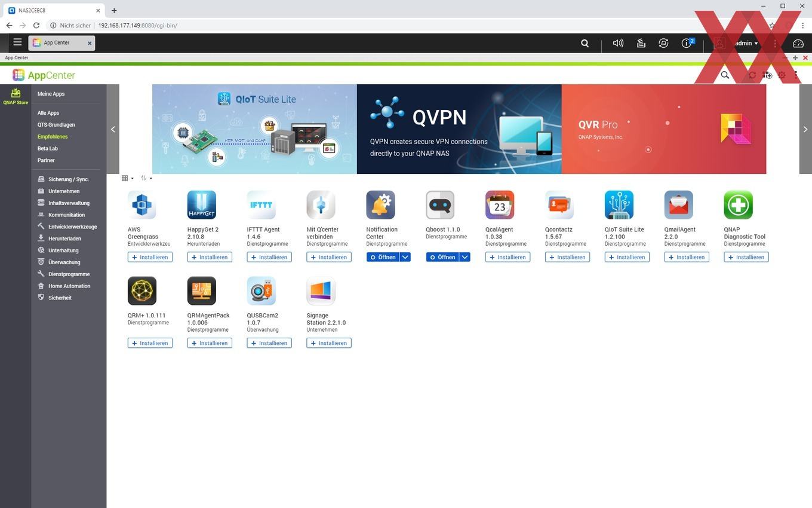Click QIoT Suite Lite banner

pyautogui.click(x=254, y=129)
